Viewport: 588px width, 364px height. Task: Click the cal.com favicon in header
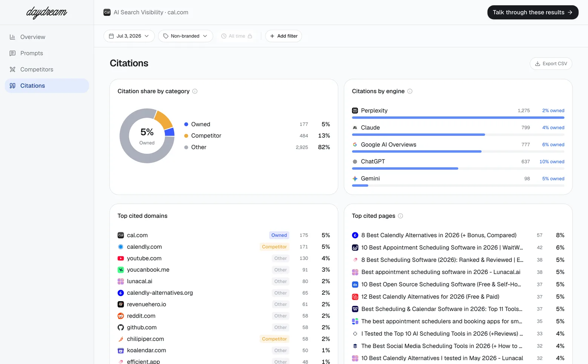pyautogui.click(x=107, y=12)
